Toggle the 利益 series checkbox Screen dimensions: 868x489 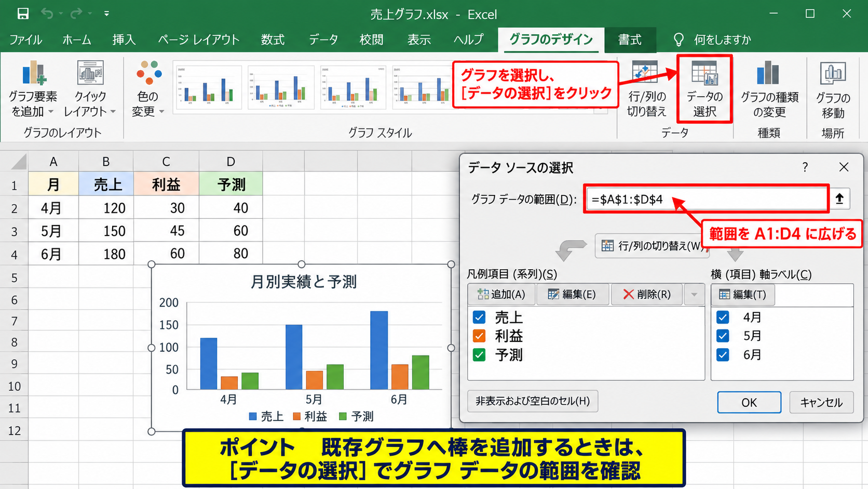click(479, 336)
